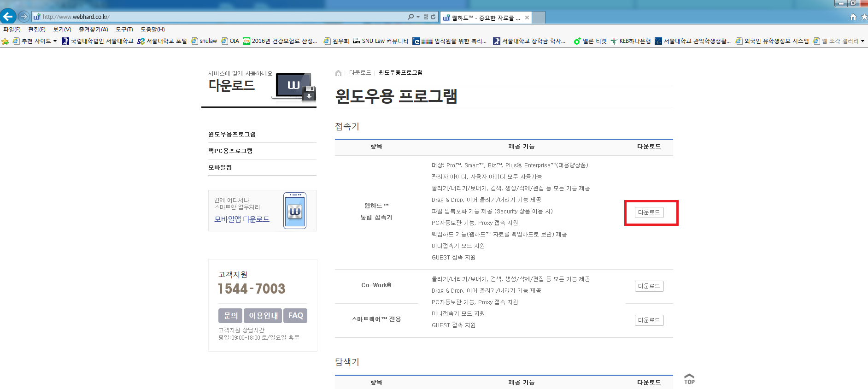Close the 웹하드 browser tab
The image size is (868, 389).
(x=527, y=18)
